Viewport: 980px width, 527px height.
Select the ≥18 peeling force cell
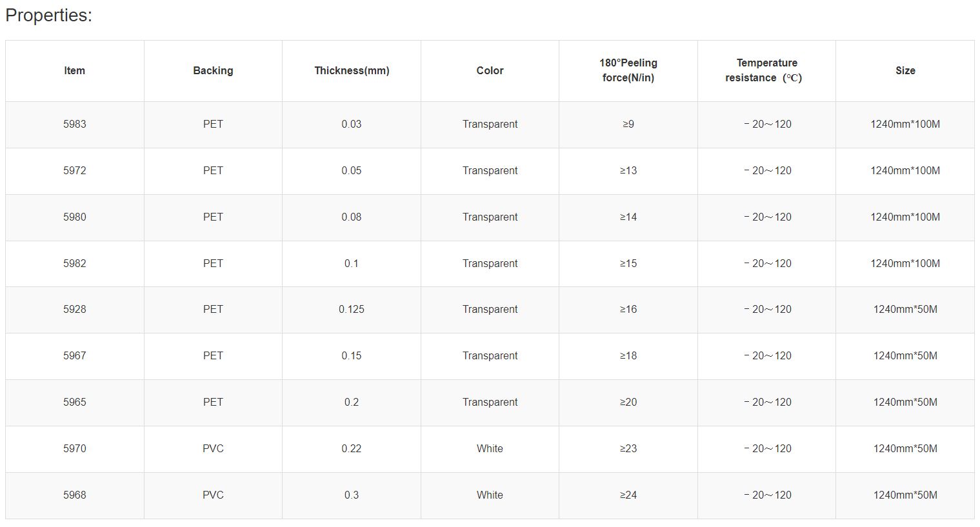[628, 356]
